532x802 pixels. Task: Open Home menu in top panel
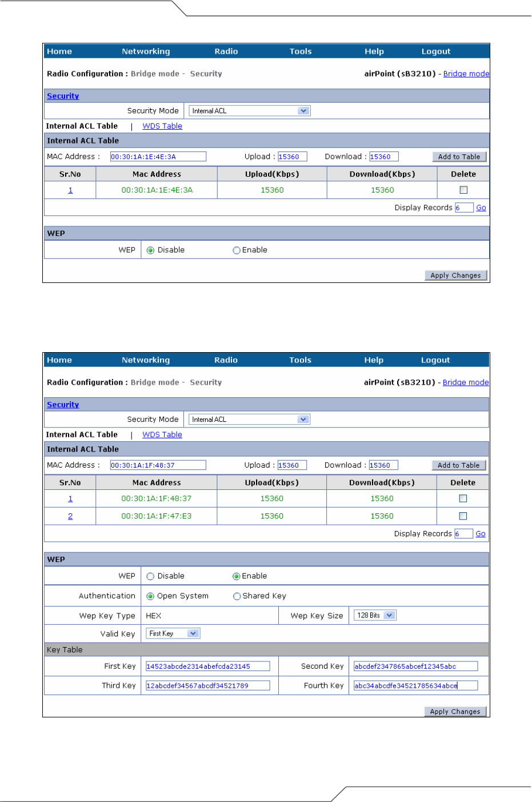(59, 51)
